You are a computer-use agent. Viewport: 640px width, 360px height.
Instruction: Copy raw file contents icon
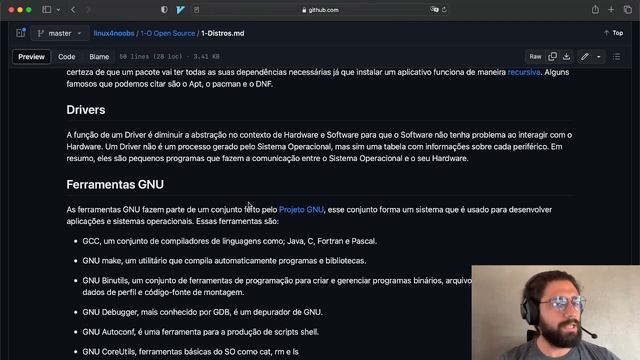click(x=552, y=57)
